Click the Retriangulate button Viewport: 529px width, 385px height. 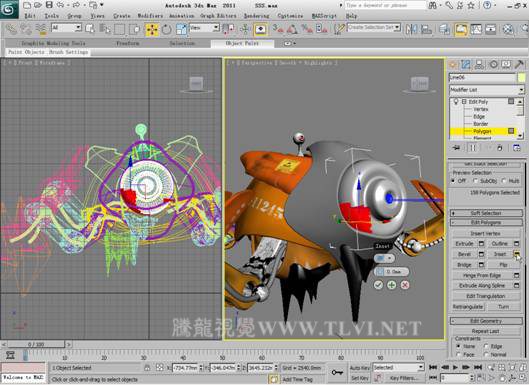pos(468,307)
